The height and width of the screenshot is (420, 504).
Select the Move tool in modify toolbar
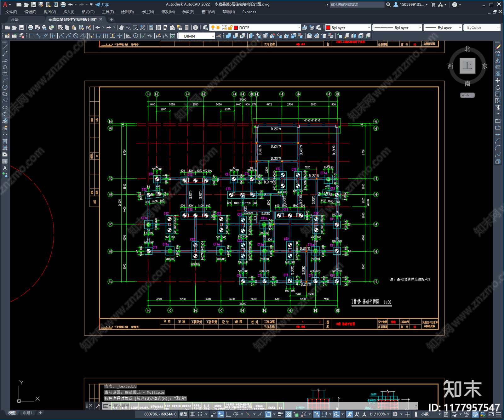(x=498, y=81)
